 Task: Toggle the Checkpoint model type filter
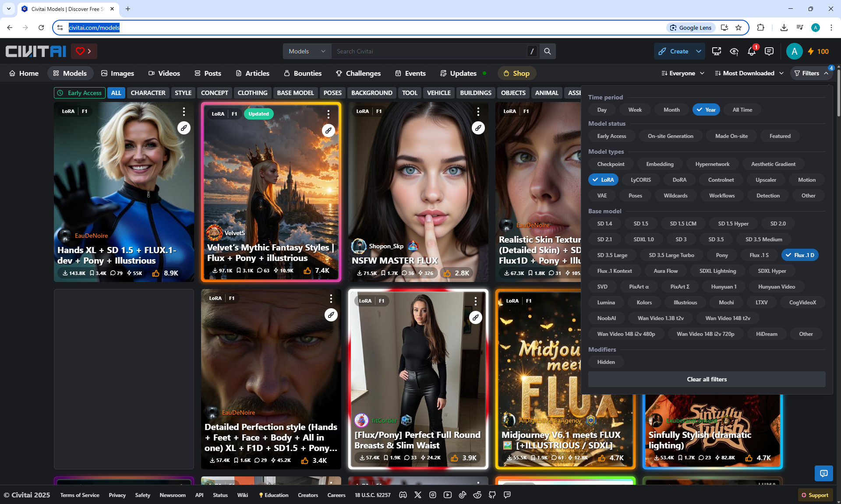click(611, 164)
